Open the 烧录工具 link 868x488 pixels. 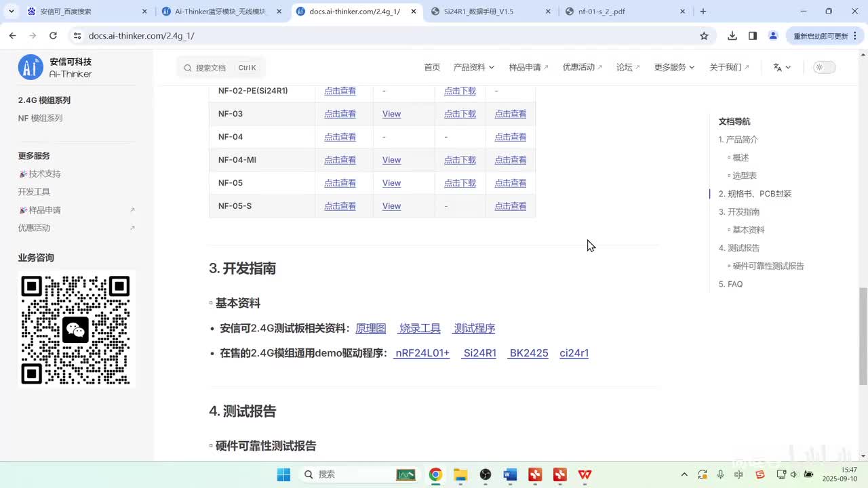click(x=420, y=328)
